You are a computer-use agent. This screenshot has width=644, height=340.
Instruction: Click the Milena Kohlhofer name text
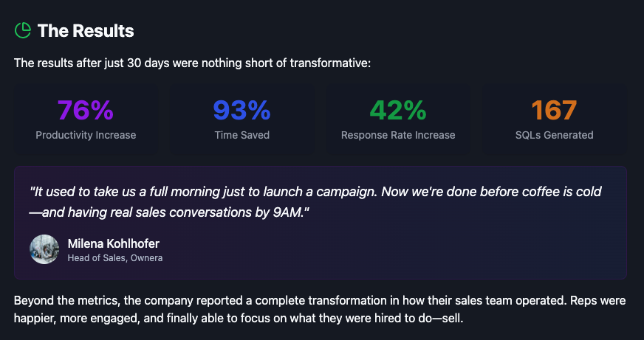pyautogui.click(x=113, y=243)
